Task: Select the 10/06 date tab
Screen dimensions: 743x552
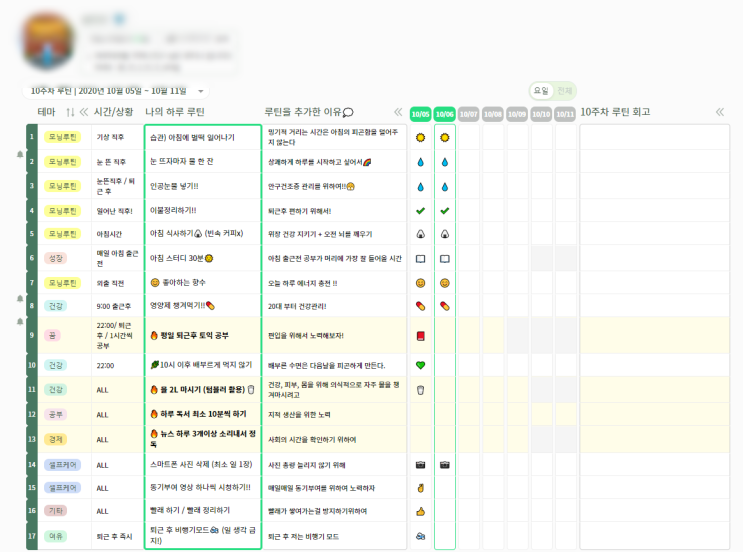Action: [x=444, y=114]
